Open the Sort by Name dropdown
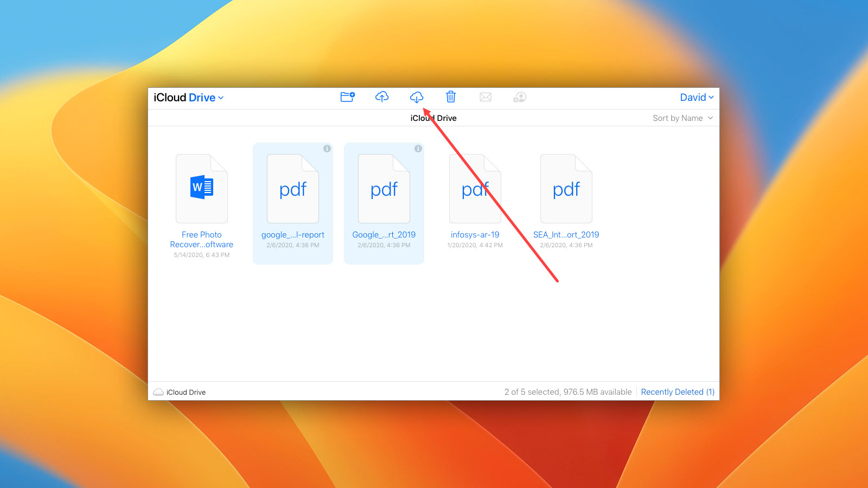The width and height of the screenshot is (868, 488). [x=683, y=118]
